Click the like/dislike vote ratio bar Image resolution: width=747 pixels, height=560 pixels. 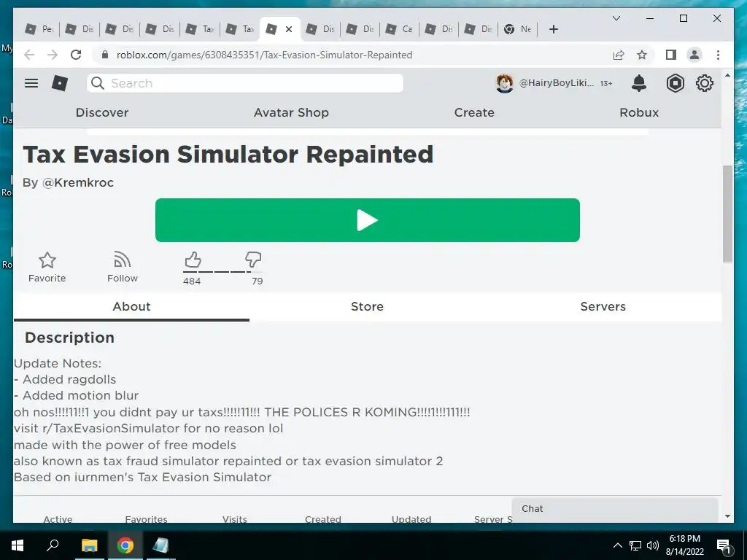pyautogui.click(x=222, y=272)
